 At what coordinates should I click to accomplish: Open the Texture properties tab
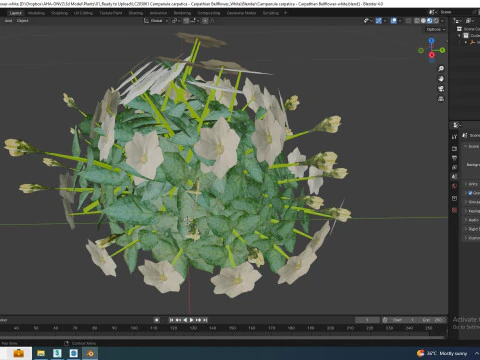point(454,210)
